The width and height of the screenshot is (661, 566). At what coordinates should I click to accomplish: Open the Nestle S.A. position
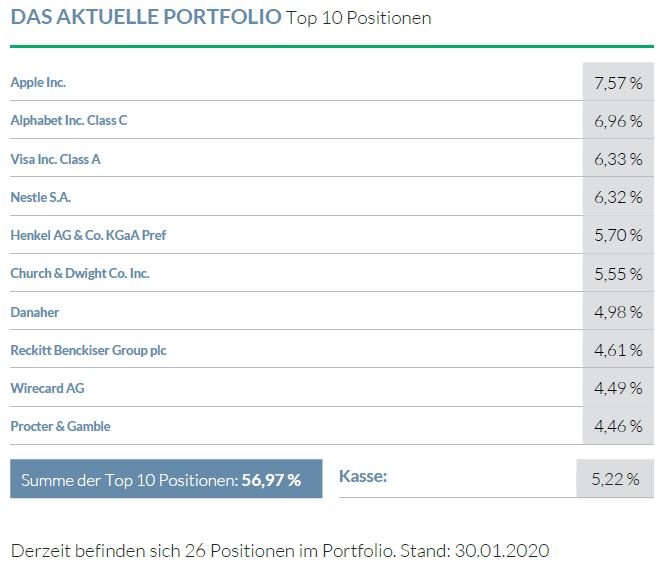(x=40, y=197)
